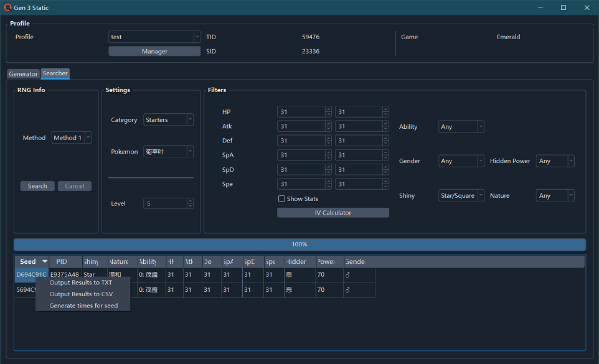Image resolution: width=599 pixels, height=364 pixels.
Task: Open the Profile dropdown
Action: click(154, 37)
